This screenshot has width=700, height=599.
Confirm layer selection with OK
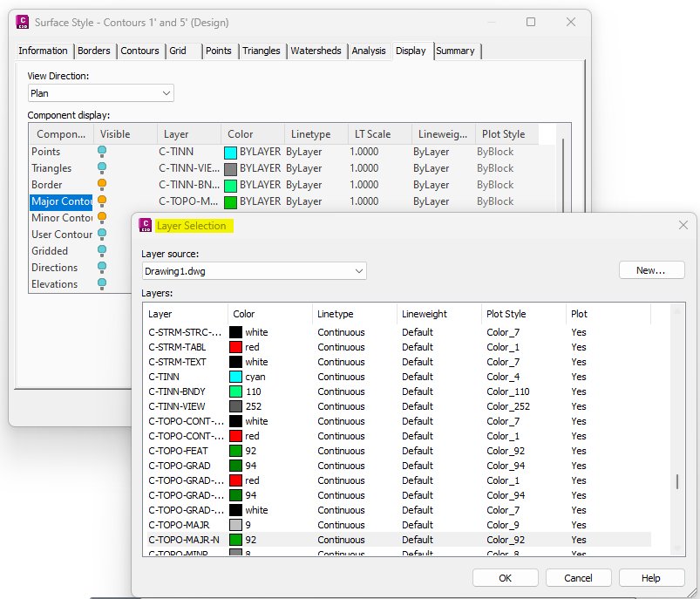click(x=505, y=577)
